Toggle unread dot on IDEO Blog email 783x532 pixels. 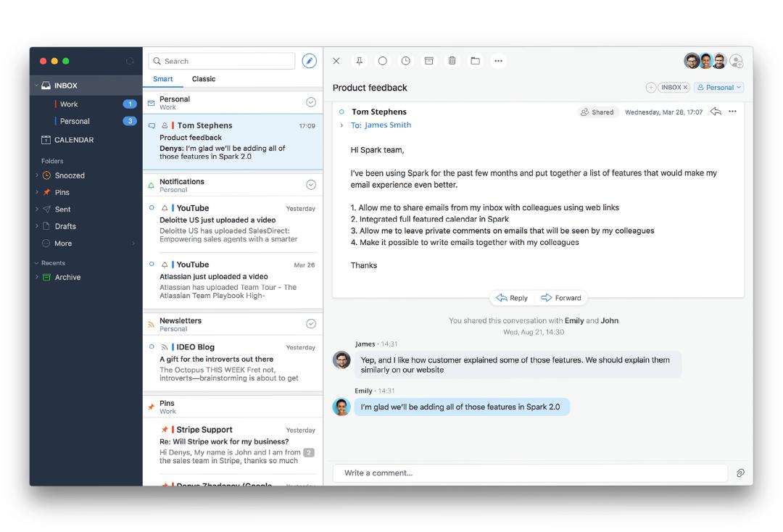tap(152, 346)
